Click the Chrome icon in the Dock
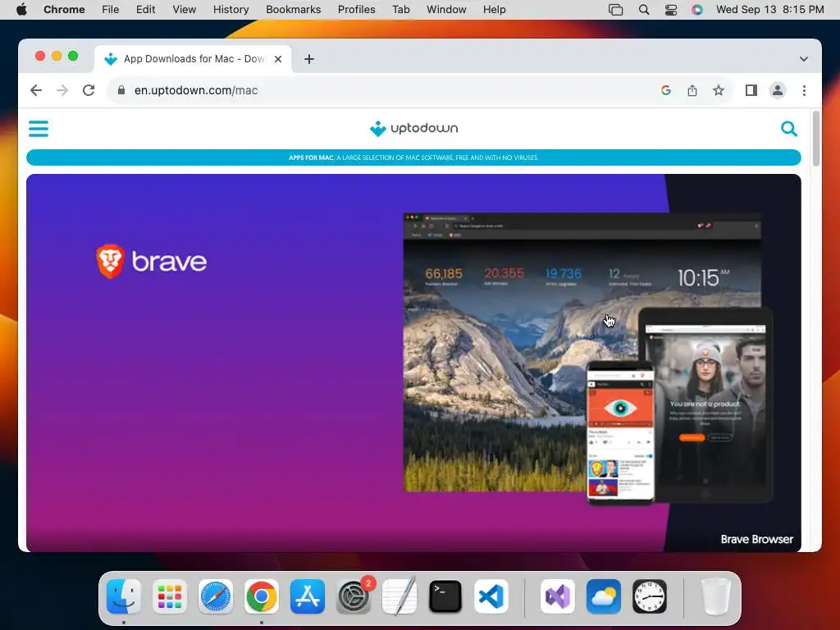840x630 pixels. coord(262,596)
